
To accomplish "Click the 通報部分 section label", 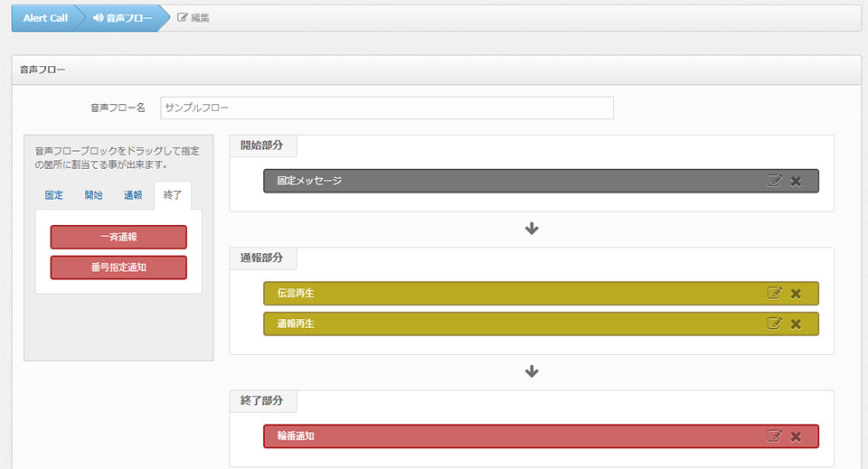I will coord(262,258).
